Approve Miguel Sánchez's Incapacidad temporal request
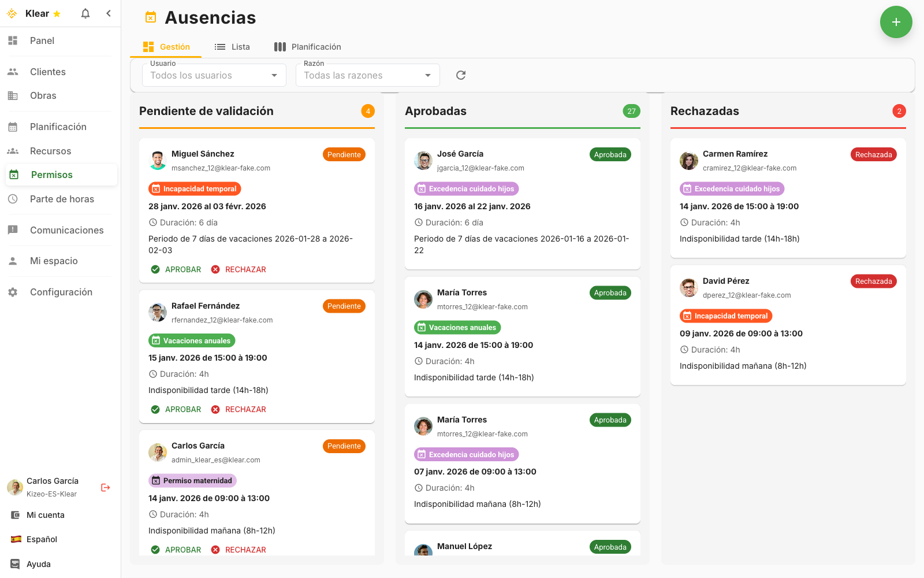The height and width of the screenshot is (578, 924). (x=176, y=269)
